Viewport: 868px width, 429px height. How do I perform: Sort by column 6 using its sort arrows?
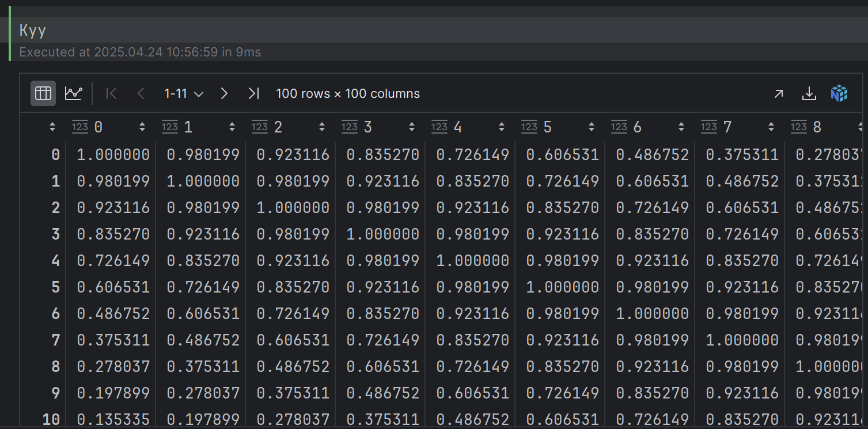click(681, 127)
